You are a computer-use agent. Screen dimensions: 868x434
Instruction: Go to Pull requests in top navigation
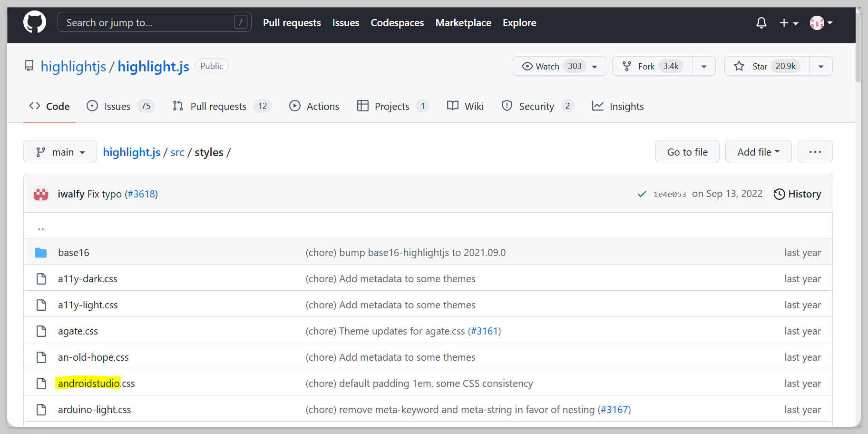[x=292, y=23]
